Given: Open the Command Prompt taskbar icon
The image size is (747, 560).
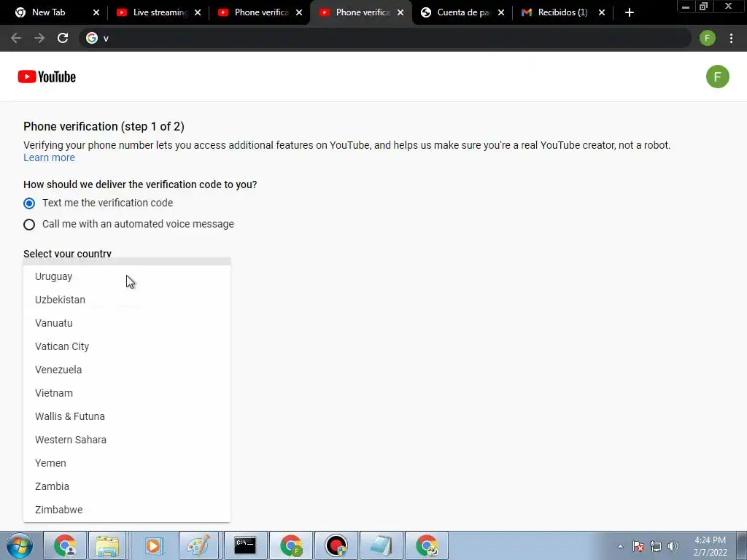Looking at the screenshot, I should click(245, 545).
